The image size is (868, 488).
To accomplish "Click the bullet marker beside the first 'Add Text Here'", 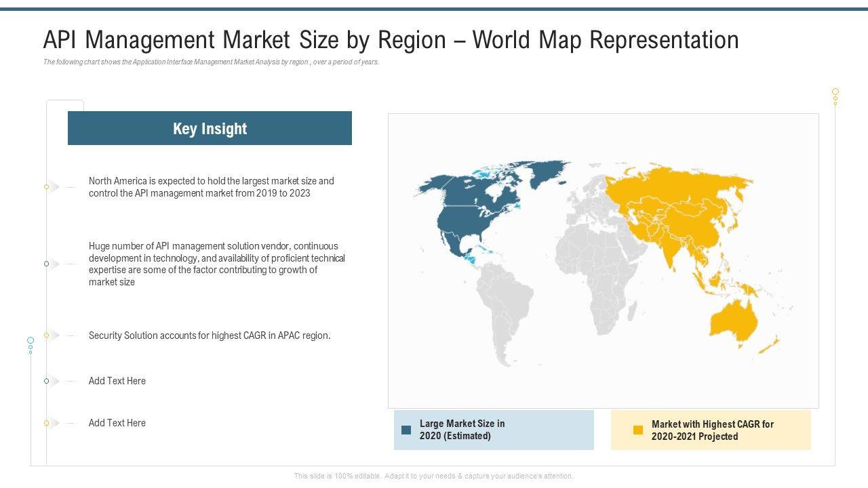I will 46,381.
